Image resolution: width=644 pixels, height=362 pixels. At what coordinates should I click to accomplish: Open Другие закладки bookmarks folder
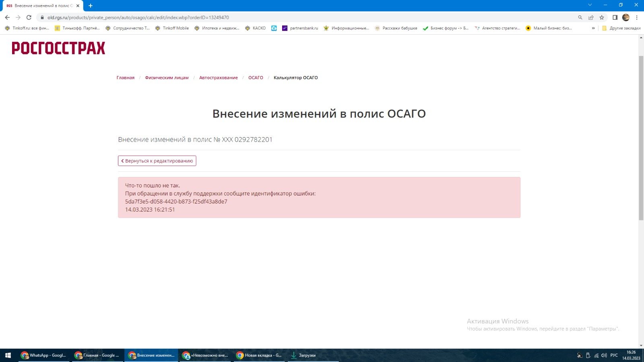point(621,28)
